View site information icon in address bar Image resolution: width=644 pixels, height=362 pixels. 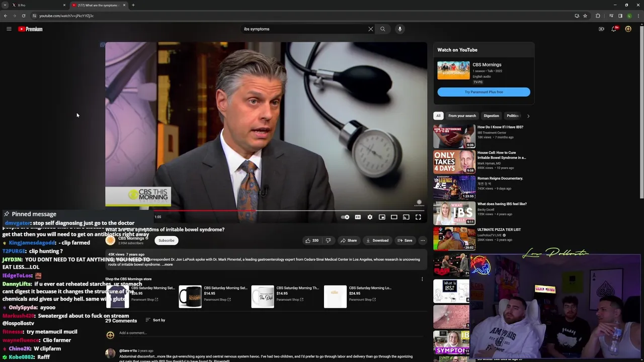34,16
